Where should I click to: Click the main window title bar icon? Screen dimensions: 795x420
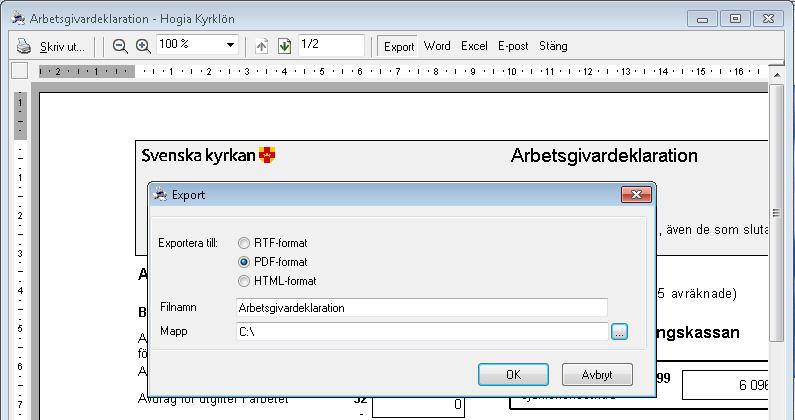18,19
